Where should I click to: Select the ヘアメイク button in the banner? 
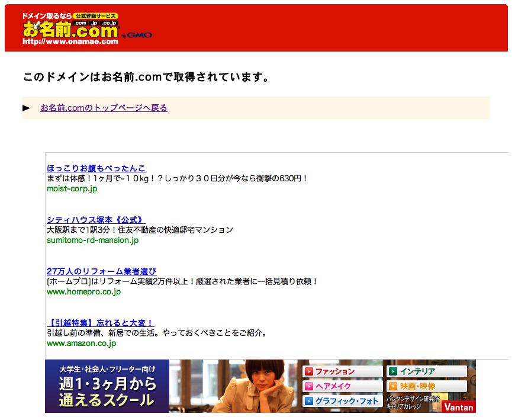click(342, 386)
